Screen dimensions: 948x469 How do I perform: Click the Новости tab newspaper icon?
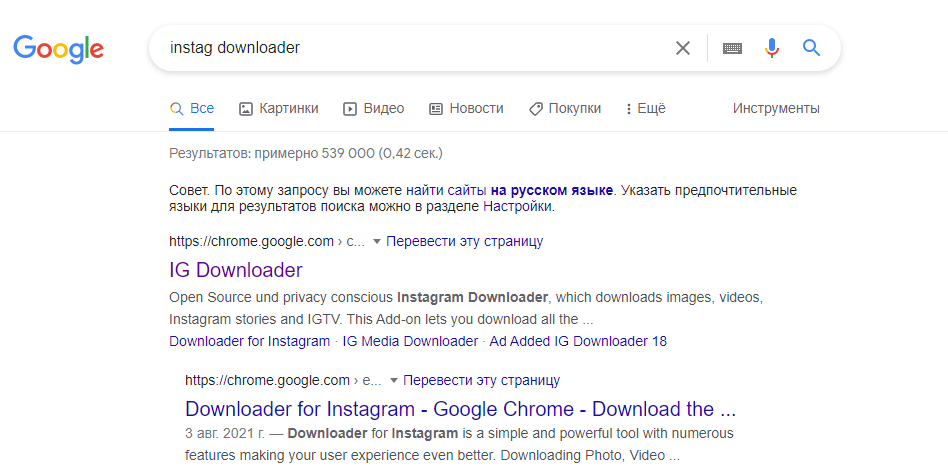click(436, 109)
